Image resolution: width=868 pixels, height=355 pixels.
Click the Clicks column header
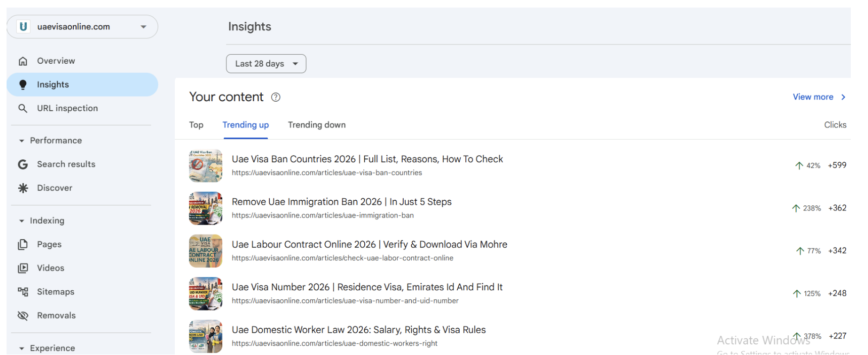coord(835,125)
